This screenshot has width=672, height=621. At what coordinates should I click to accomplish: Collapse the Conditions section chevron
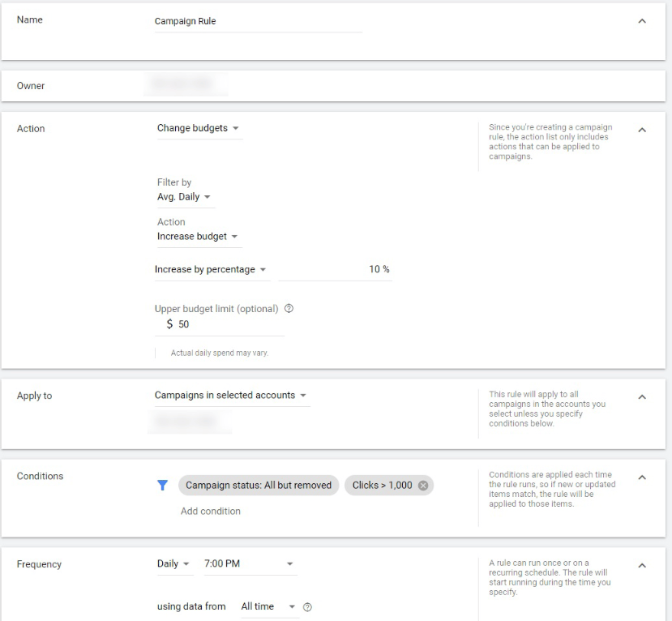(642, 478)
